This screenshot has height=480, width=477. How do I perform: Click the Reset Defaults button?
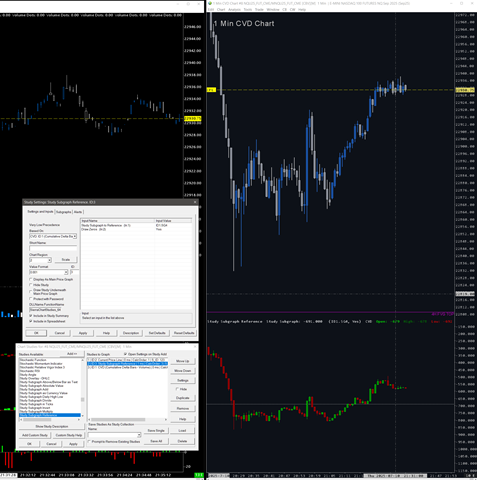[x=184, y=333]
